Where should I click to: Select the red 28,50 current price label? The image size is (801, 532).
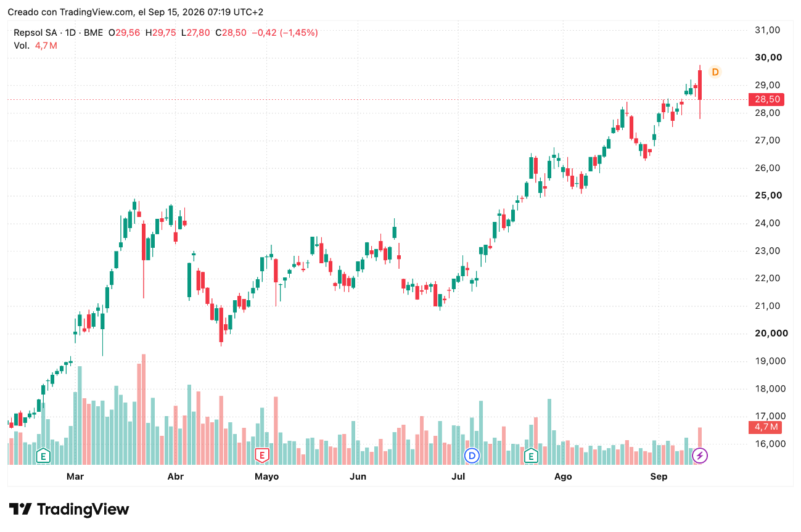pyautogui.click(x=765, y=99)
